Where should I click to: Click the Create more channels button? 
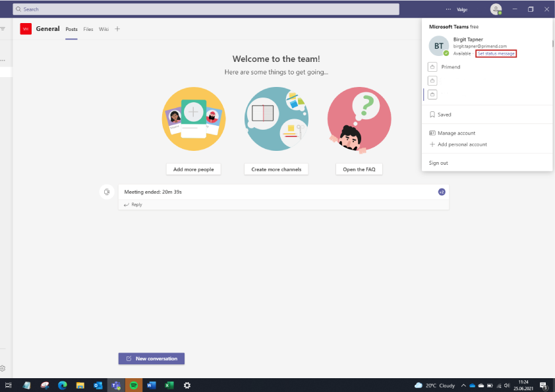[276, 169]
